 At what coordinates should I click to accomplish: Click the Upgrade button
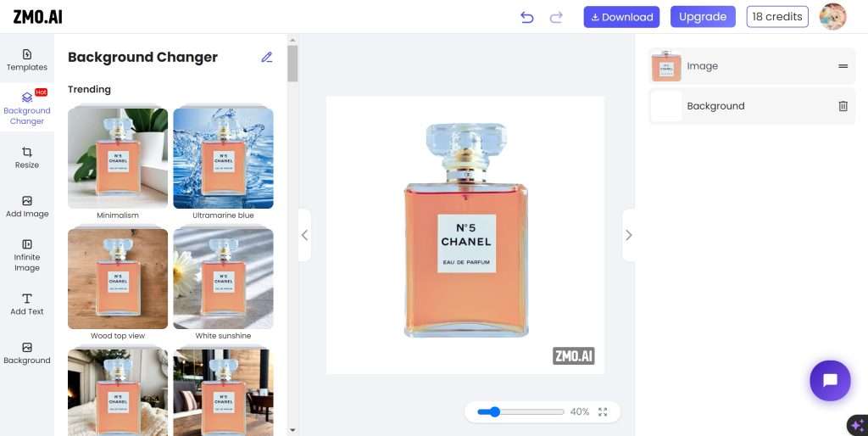click(x=703, y=17)
